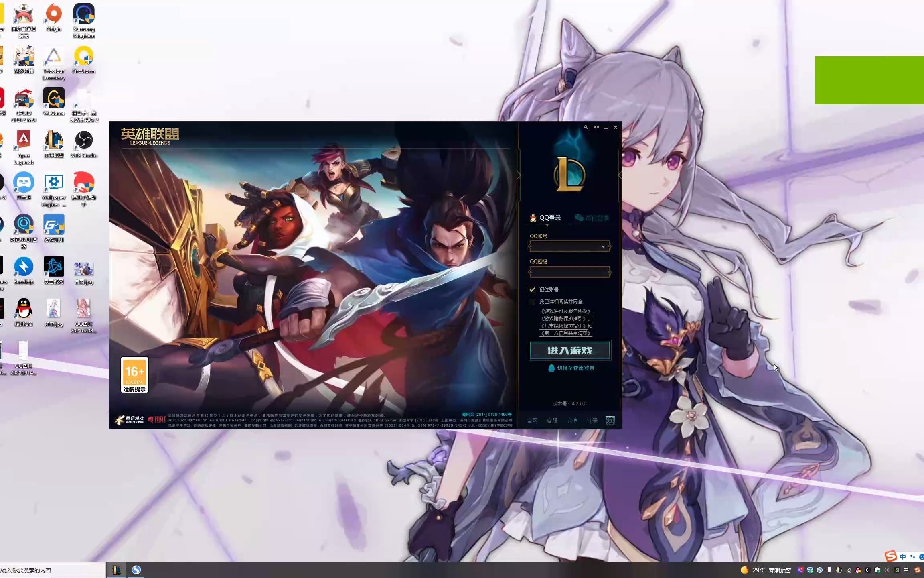The width and height of the screenshot is (924, 578).
Task: Expand the QQ帐号 account dropdown arrow
Action: 603,247
